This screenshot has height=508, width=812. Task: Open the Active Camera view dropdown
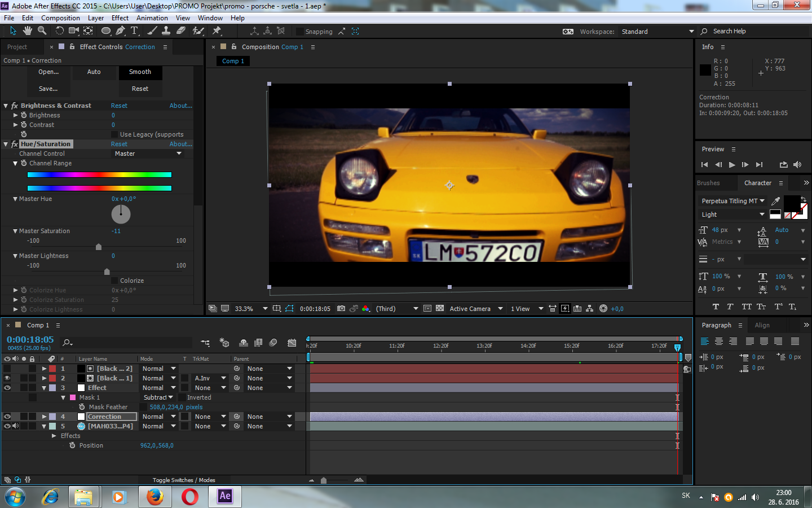click(x=476, y=309)
